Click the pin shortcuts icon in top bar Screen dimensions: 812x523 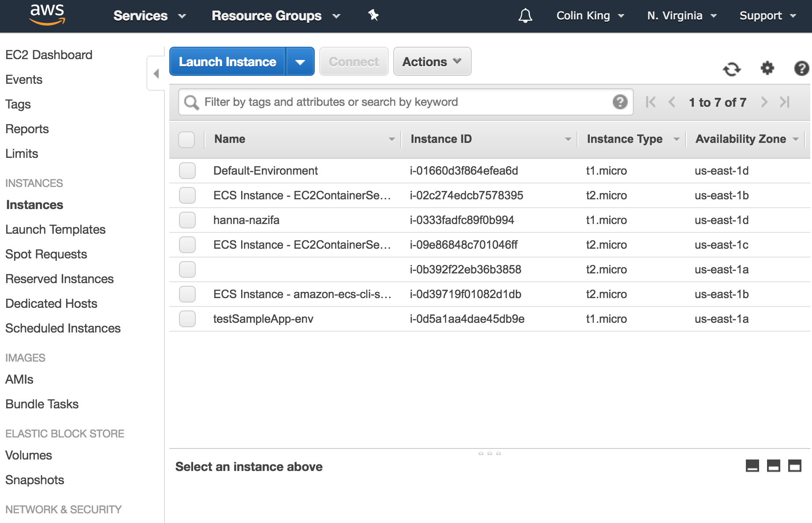click(373, 15)
